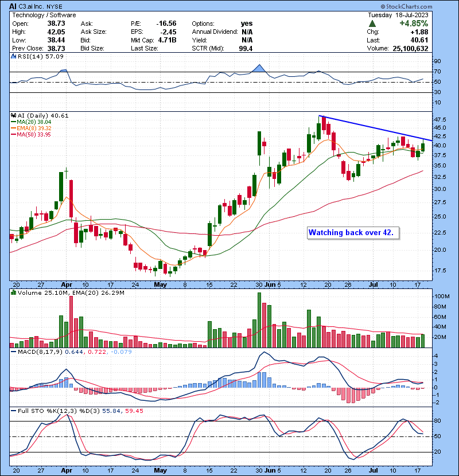Click the 30 level on RSI axis

point(438,92)
